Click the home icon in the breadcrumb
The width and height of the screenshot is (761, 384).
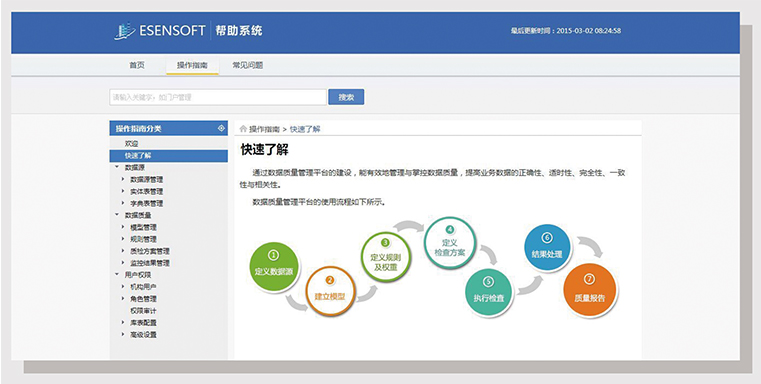pos(243,129)
